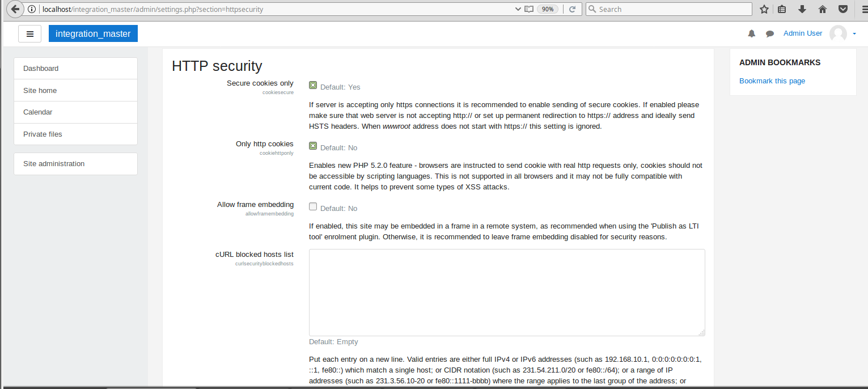Screen dimensions: 868x389
Task: Open the messages speech bubble icon
Action: [770, 34]
